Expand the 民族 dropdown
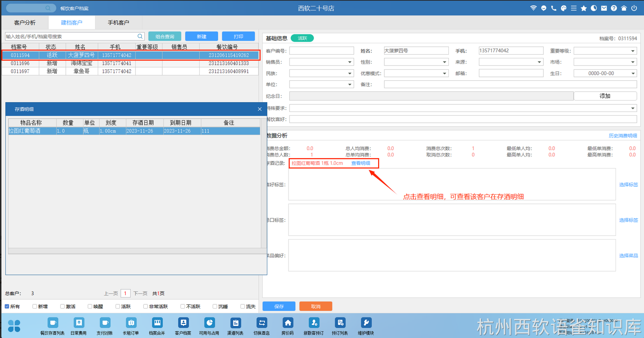The width and height of the screenshot is (644, 338). [x=350, y=73]
